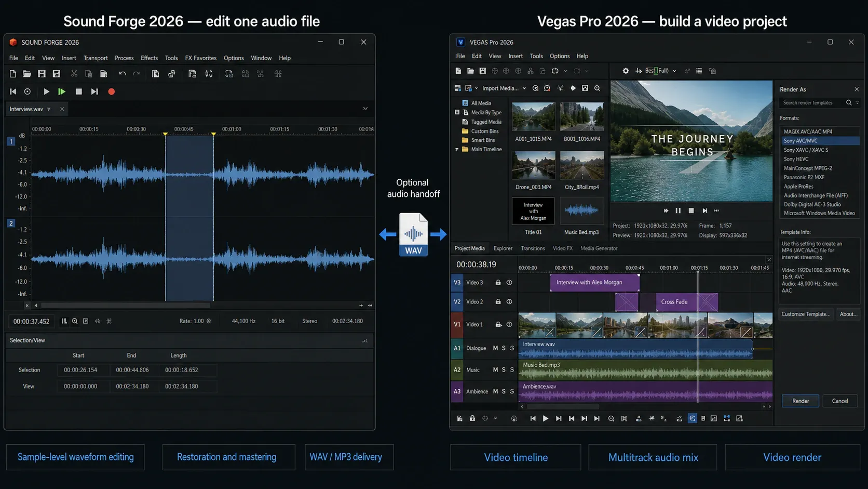868x489 pixels.
Task: Open the Effects menu in Sound Forge
Action: tap(149, 58)
